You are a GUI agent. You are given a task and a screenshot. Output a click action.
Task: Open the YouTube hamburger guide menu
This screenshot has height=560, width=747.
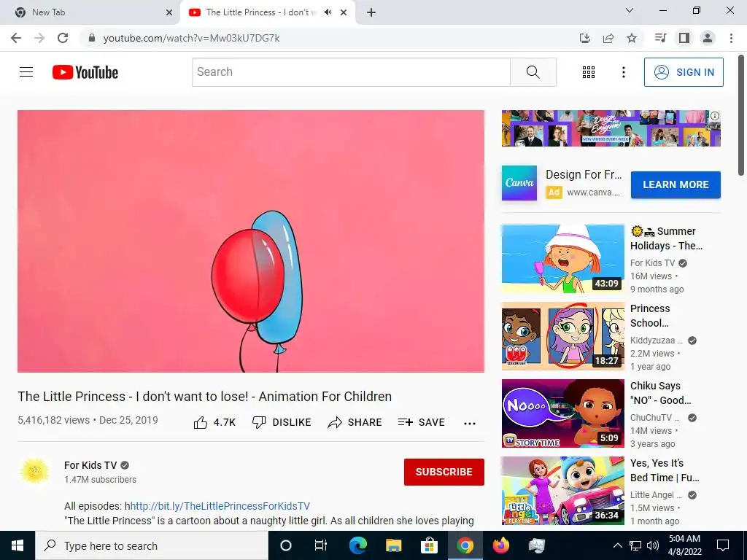26,72
